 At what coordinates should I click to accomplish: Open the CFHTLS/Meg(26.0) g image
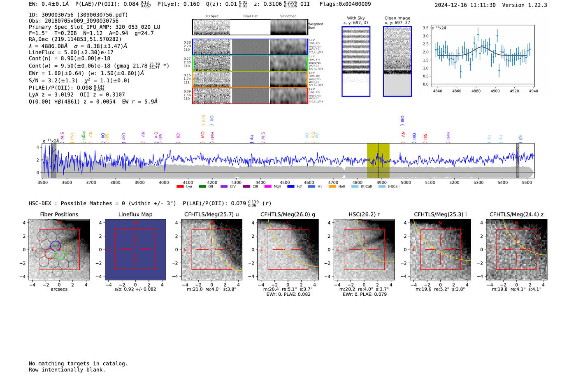288,250
